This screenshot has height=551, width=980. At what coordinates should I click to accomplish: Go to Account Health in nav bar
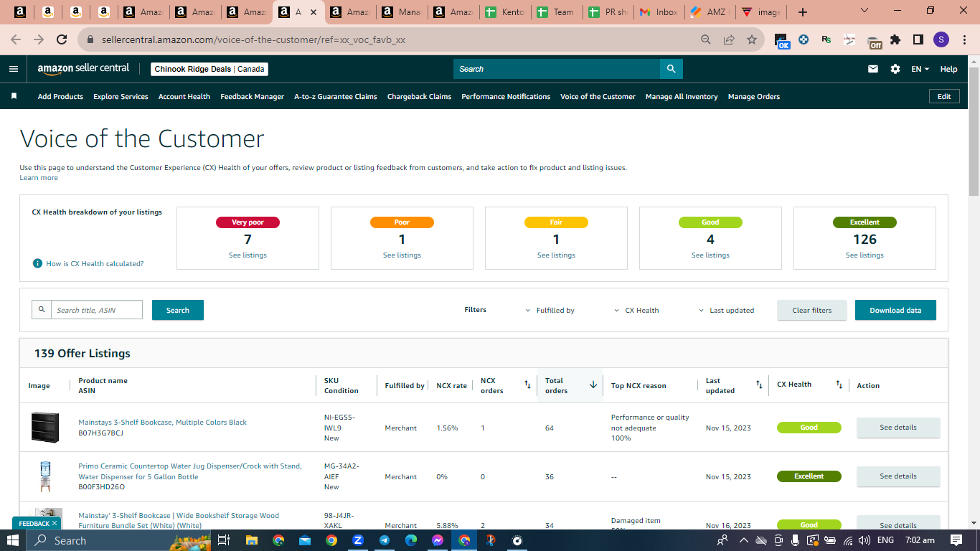point(184,96)
